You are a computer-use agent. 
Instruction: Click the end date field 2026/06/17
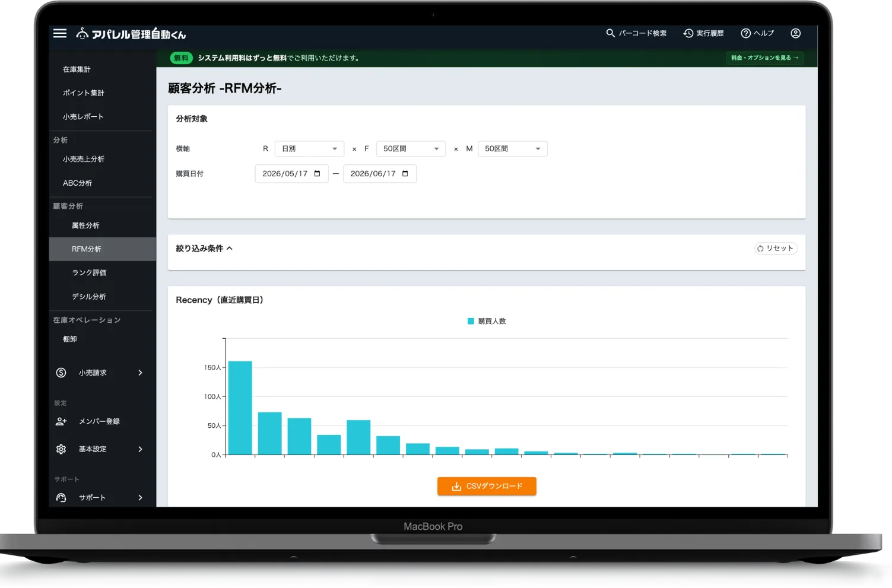coord(380,174)
